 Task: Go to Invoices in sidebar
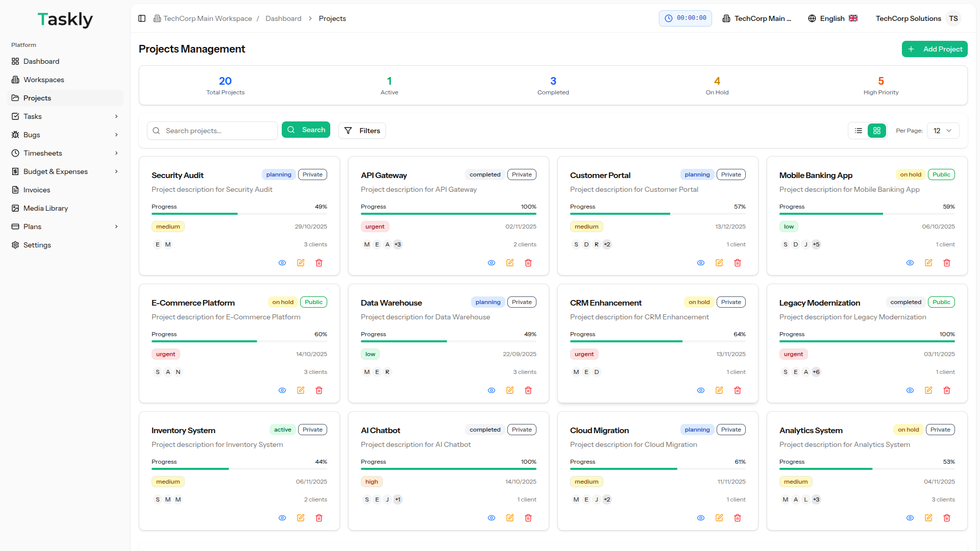pos(37,190)
